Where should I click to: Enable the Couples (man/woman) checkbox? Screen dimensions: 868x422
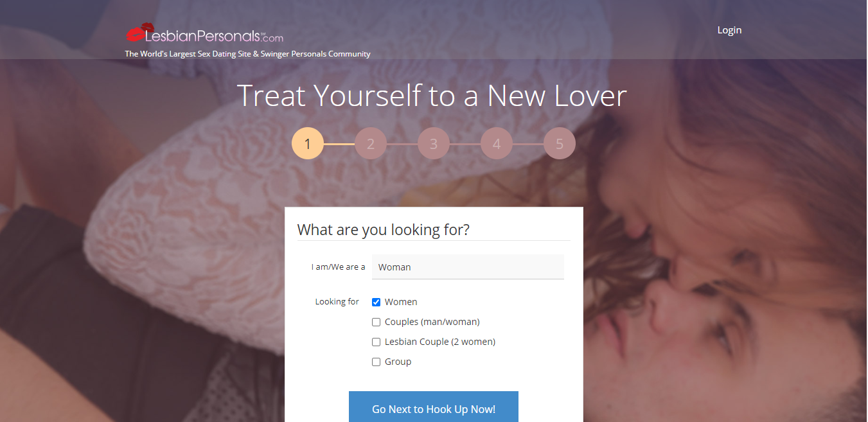pos(376,322)
